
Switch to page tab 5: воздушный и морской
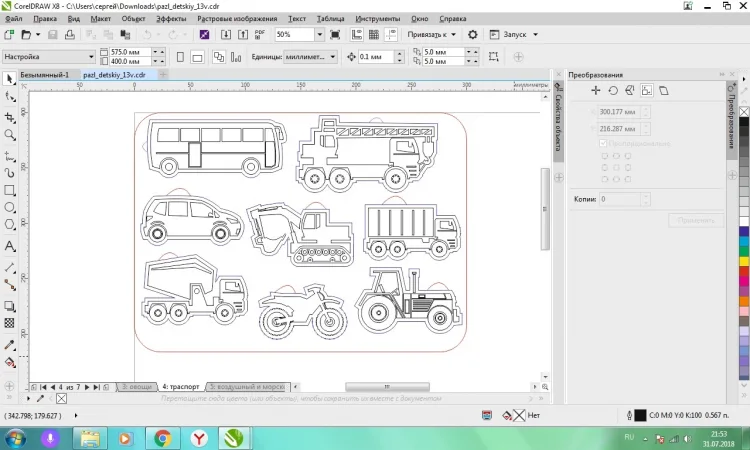click(247, 386)
